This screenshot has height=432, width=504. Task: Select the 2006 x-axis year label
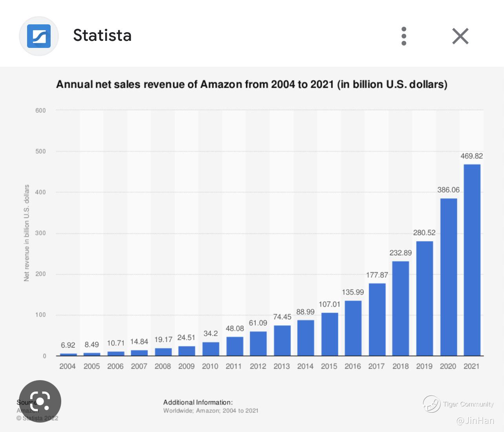click(x=115, y=366)
